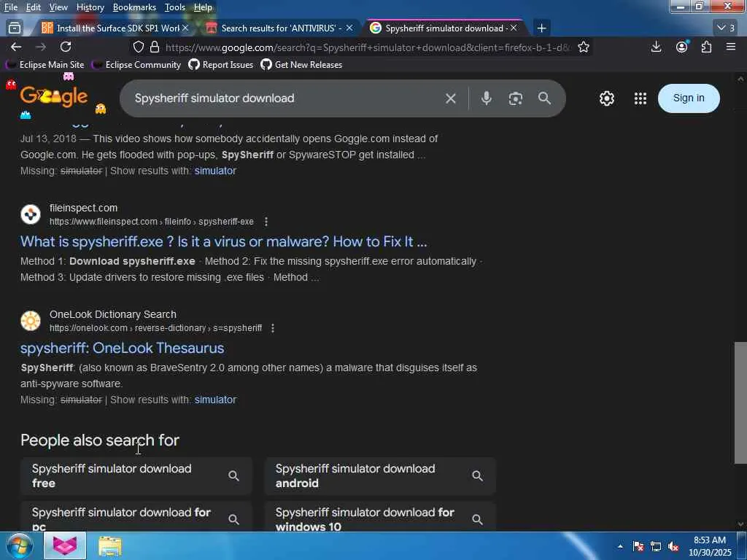The width and height of the screenshot is (747, 560).
Task: Open Eclipse Community bookmark
Action: 136,65
